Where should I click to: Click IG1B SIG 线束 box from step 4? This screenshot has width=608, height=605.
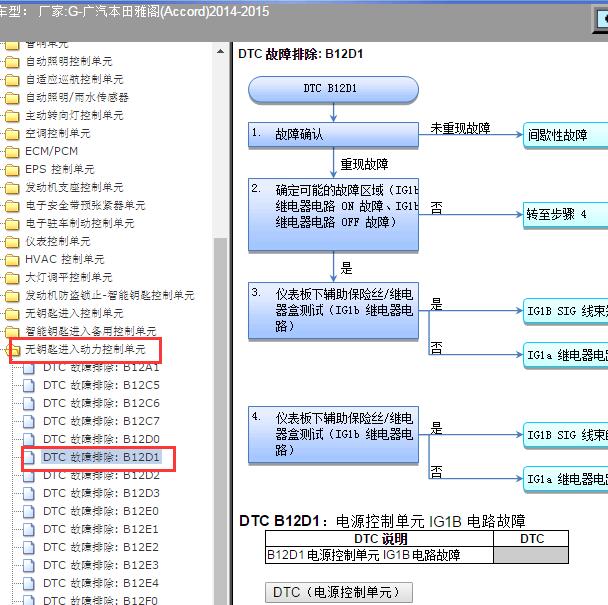coord(566,435)
